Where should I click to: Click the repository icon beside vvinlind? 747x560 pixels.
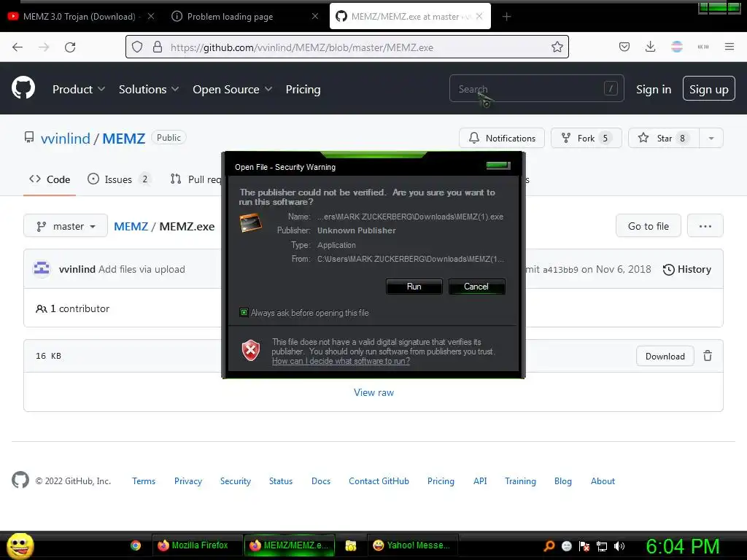tap(29, 138)
